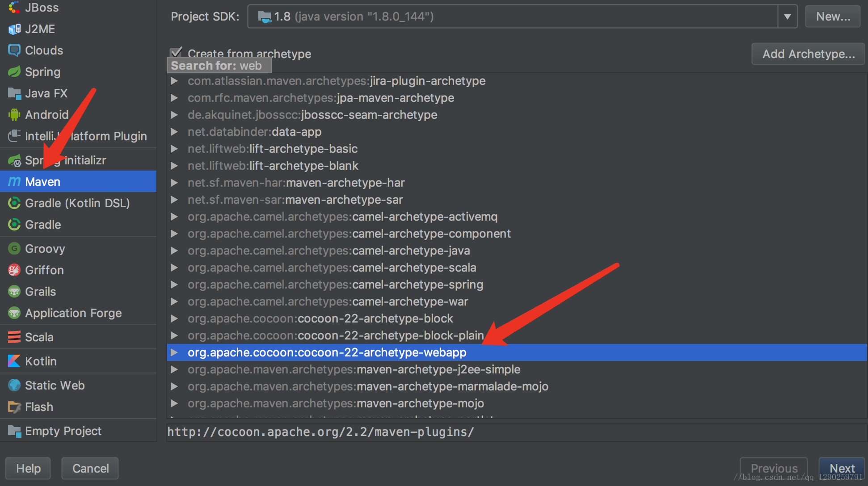This screenshot has width=868, height=486.
Task: Select lift-archetype-blank archetype row
Action: click(517, 166)
